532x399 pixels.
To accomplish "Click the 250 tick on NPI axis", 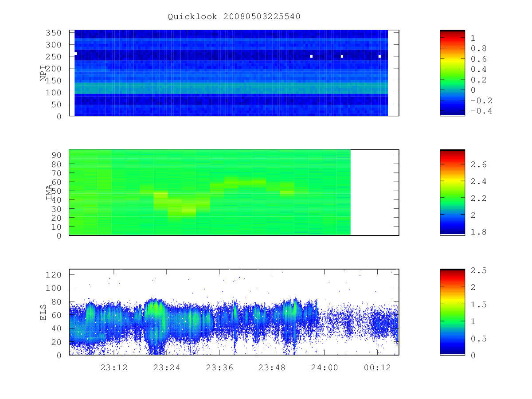I will 54,57.
